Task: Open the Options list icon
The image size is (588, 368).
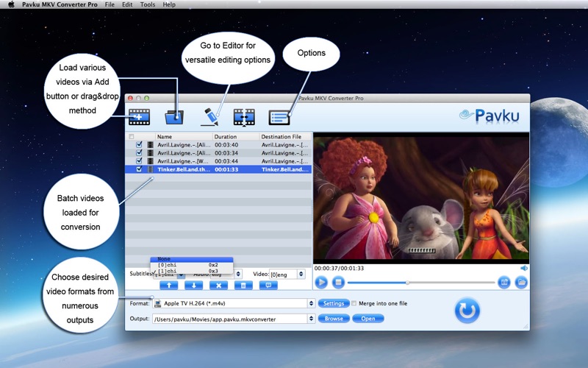Action: (x=279, y=117)
